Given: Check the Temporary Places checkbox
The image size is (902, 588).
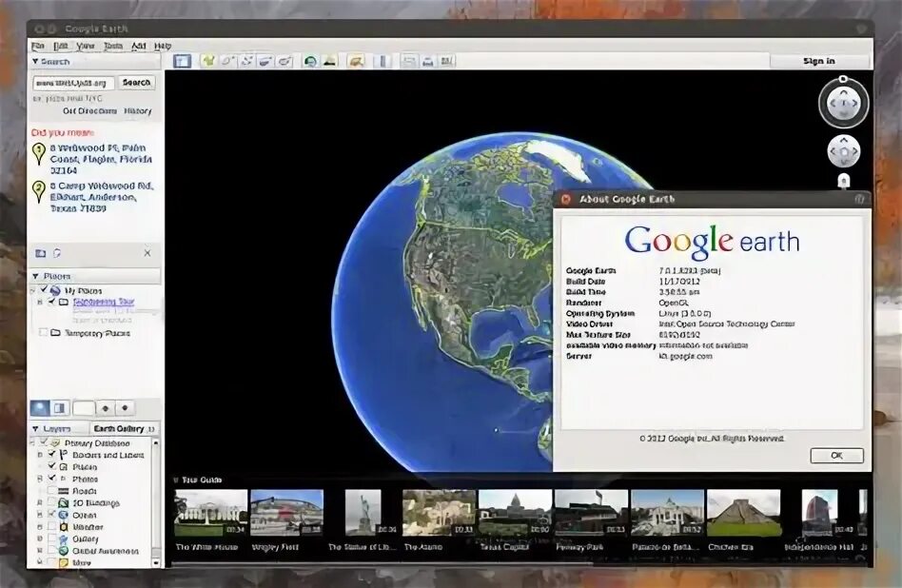Looking at the screenshot, I should (x=43, y=333).
